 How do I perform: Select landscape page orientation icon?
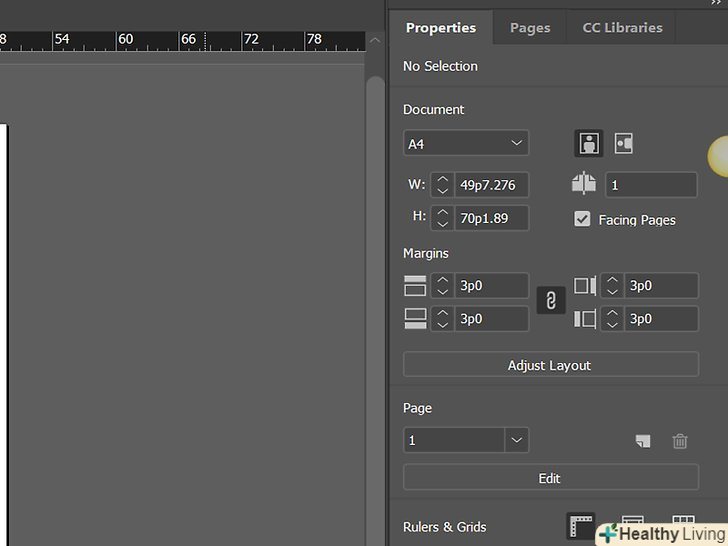(x=624, y=143)
